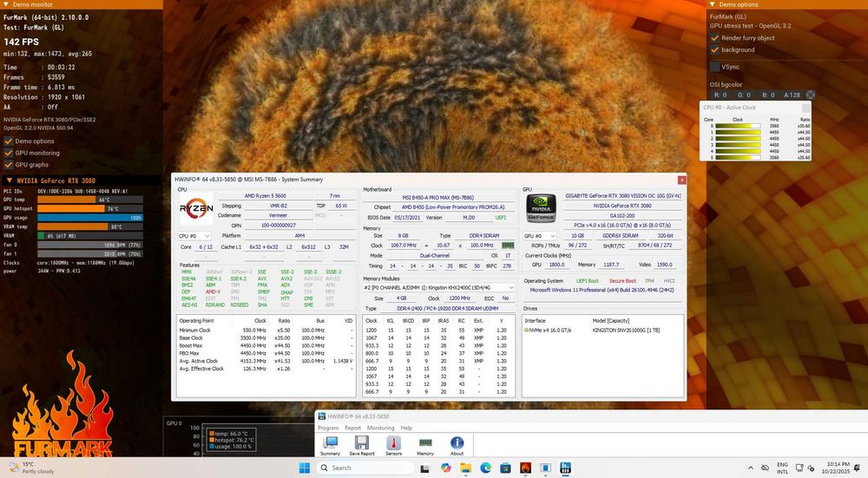Toggle the GPU graphs checkbox
This screenshot has height=478, width=868.
(9, 164)
